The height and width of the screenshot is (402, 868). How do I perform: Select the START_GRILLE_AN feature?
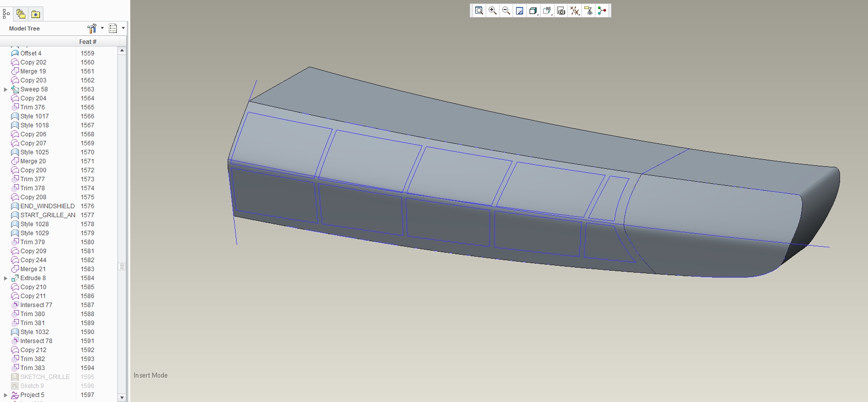point(48,215)
